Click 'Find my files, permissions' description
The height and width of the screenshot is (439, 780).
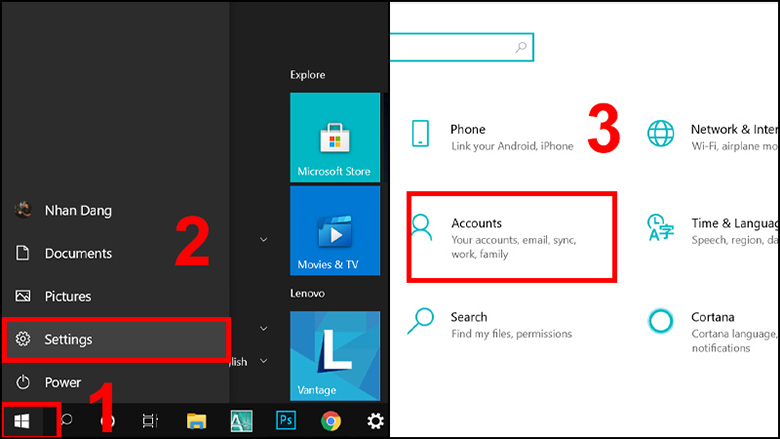[511, 334]
